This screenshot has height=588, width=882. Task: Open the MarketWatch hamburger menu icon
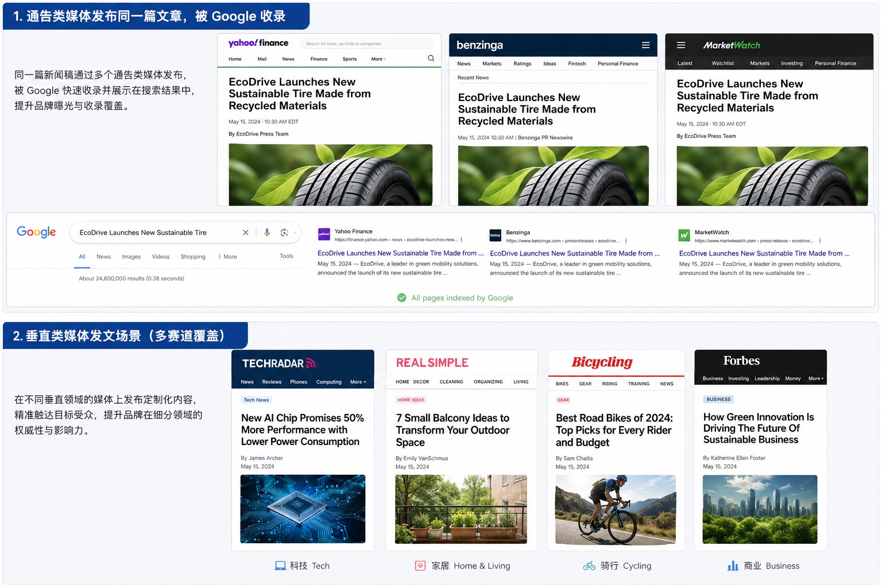[681, 45]
